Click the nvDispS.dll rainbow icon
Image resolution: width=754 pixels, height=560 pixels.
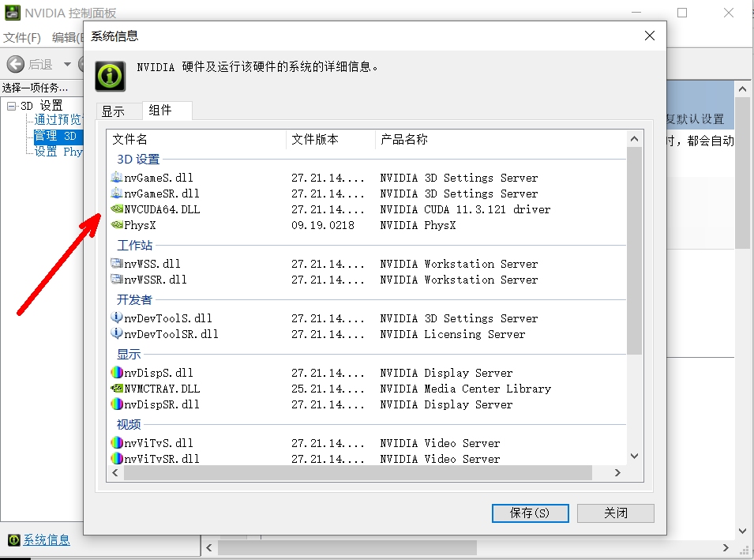pyautogui.click(x=116, y=372)
